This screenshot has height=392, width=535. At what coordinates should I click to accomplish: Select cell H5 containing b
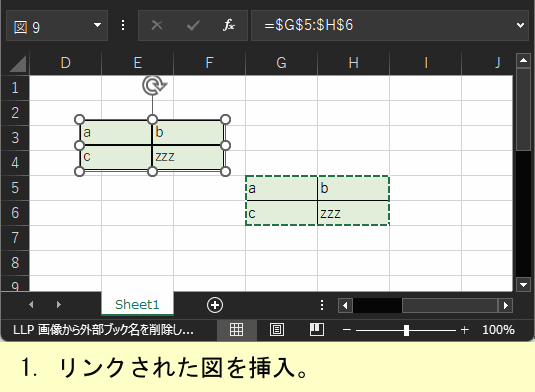coord(353,188)
